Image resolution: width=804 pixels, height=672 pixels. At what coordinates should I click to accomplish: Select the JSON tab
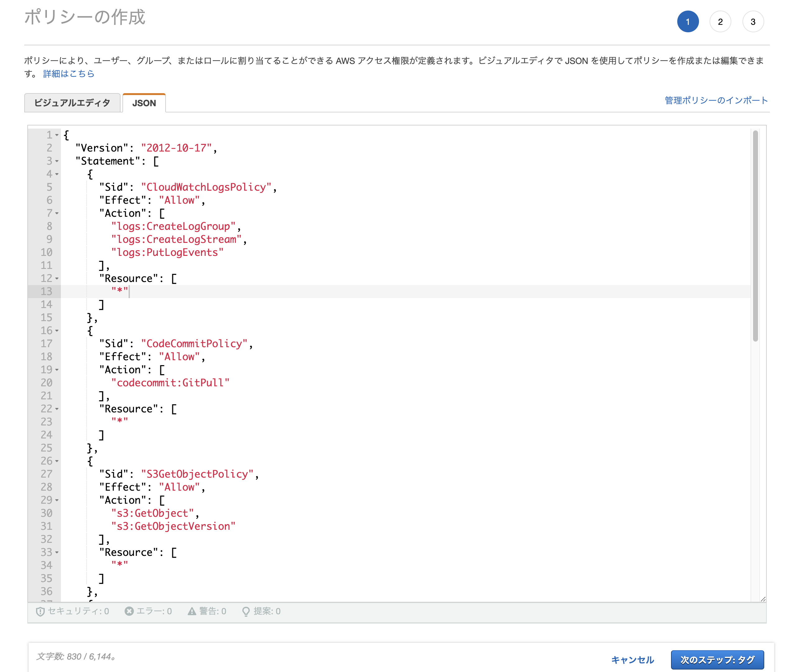[144, 102]
